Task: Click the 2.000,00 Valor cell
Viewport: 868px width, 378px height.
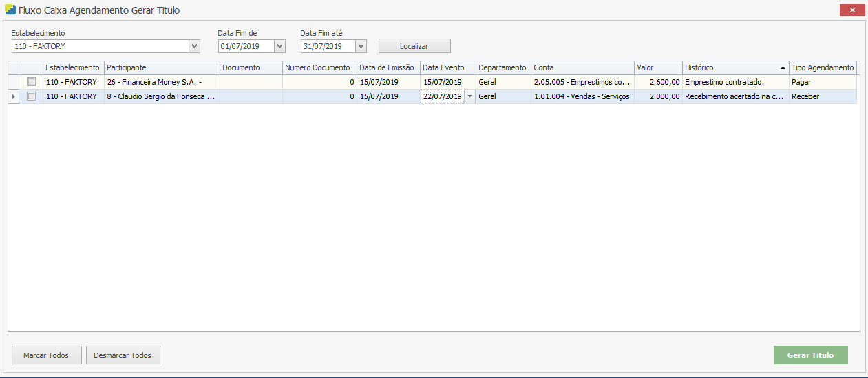Action: click(657, 97)
